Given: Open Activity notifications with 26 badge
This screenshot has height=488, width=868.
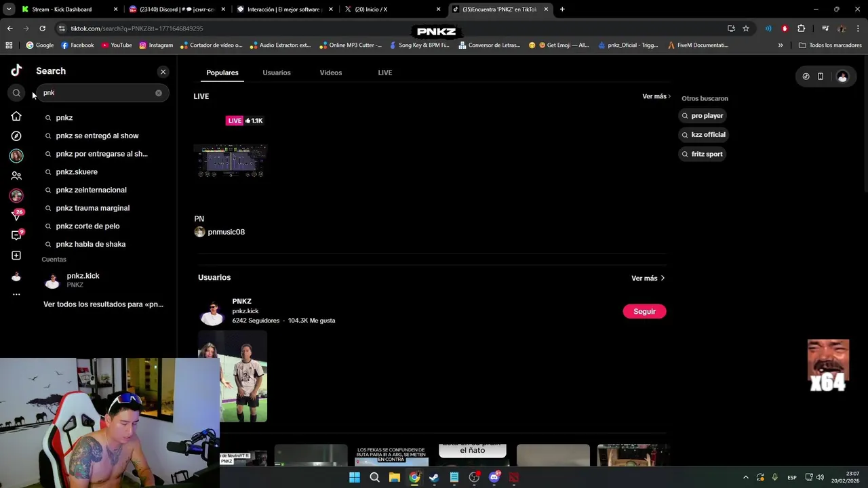Looking at the screenshot, I should [17, 216].
